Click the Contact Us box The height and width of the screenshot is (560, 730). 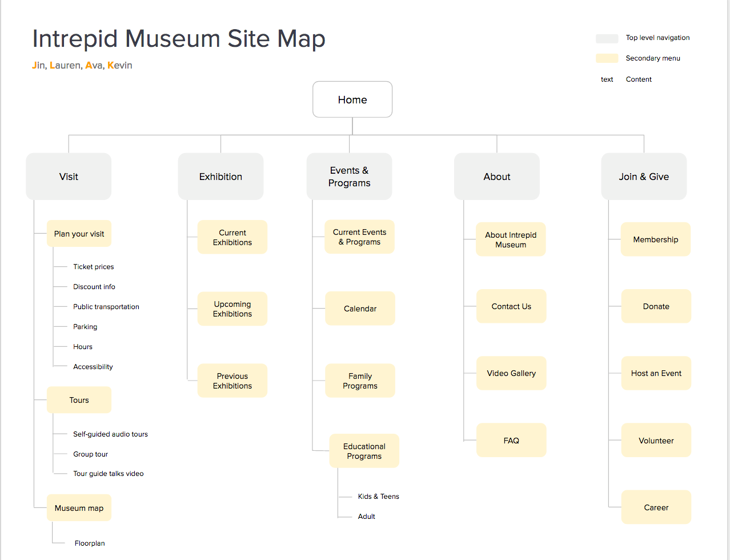(511, 306)
